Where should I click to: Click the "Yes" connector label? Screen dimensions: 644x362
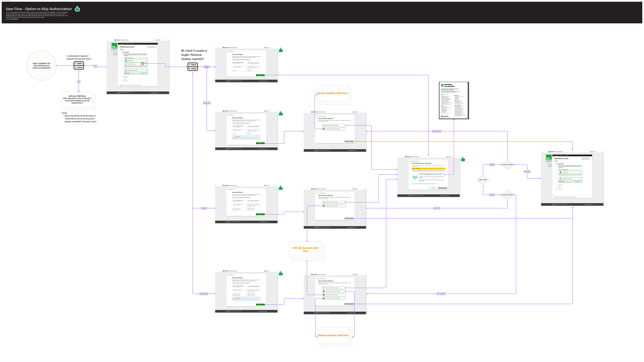click(95, 66)
